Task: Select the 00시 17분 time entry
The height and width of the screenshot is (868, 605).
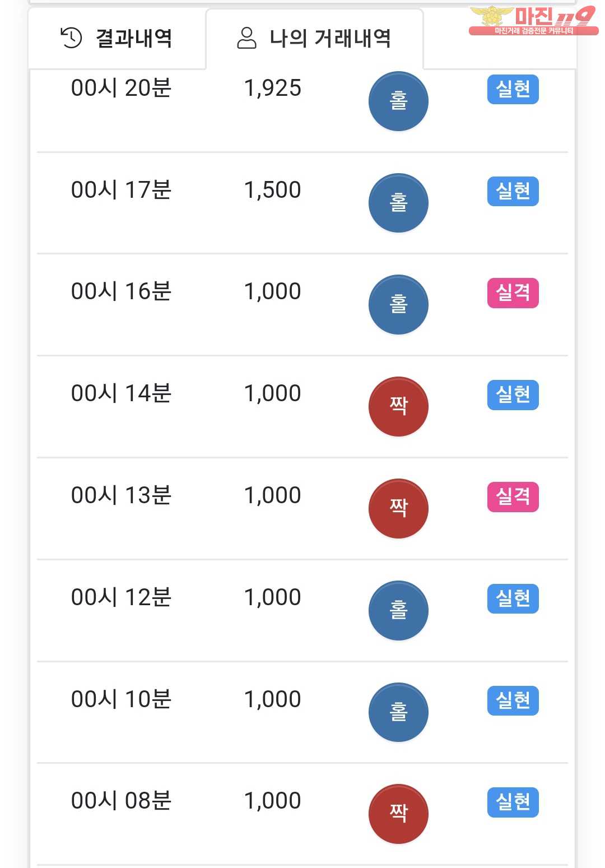Action: click(121, 190)
